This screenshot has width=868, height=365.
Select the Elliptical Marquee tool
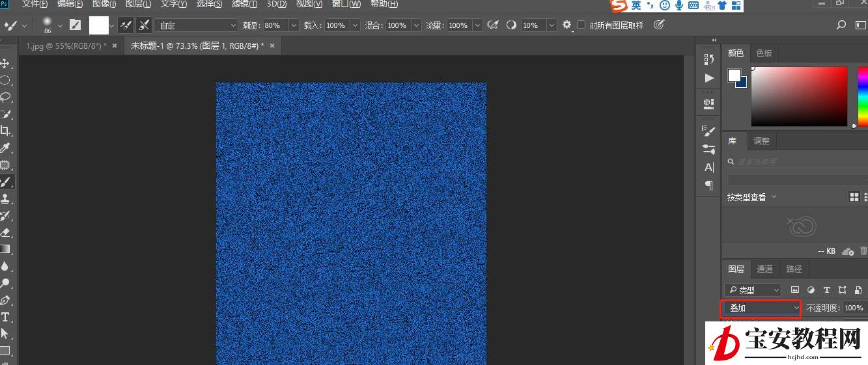tap(5, 80)
